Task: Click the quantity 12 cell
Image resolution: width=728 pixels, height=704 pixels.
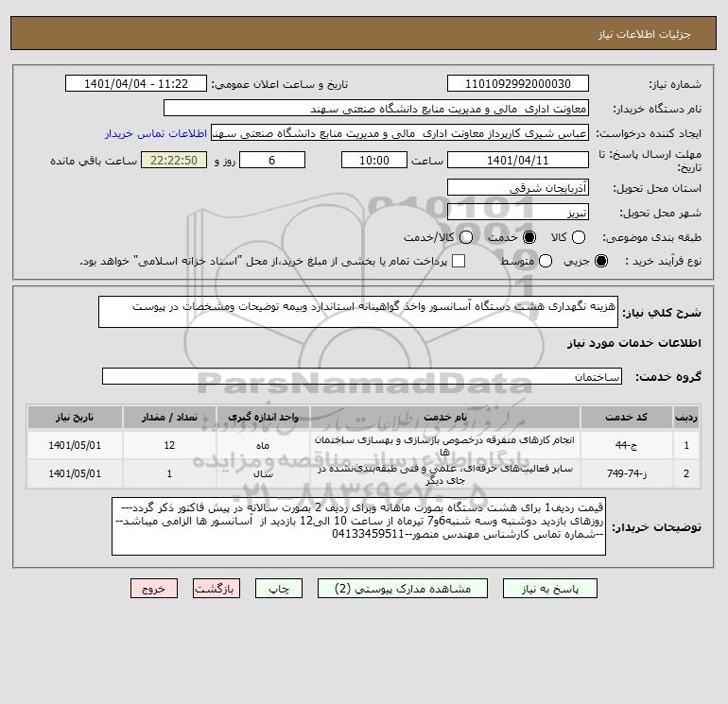Action: 169,445
